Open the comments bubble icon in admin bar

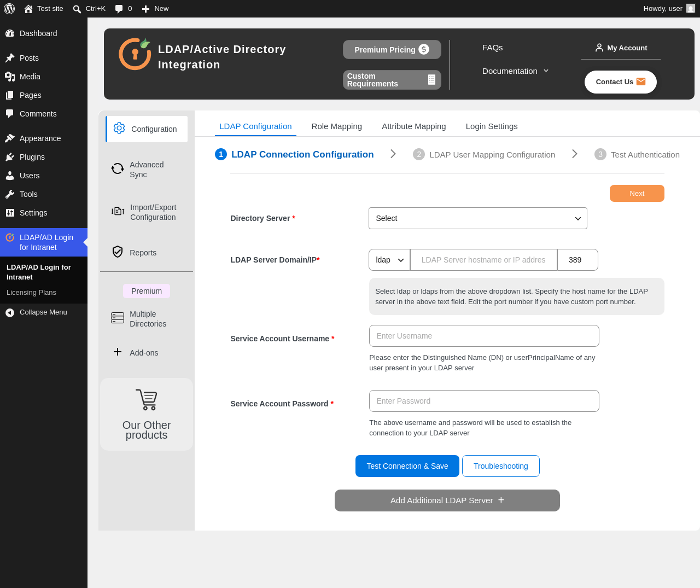click(119, 9)
